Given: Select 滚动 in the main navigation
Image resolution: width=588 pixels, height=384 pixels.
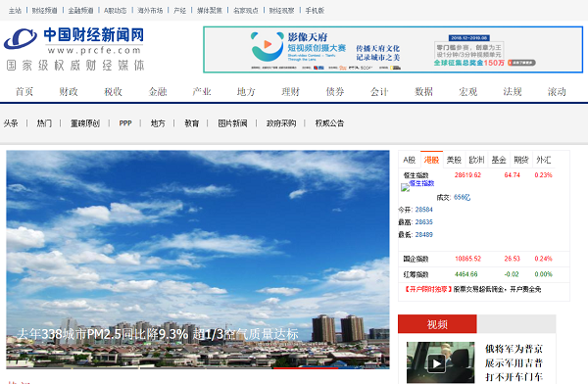Looking at the screenshot, I should pyautogui.click(x=557, y=91).
